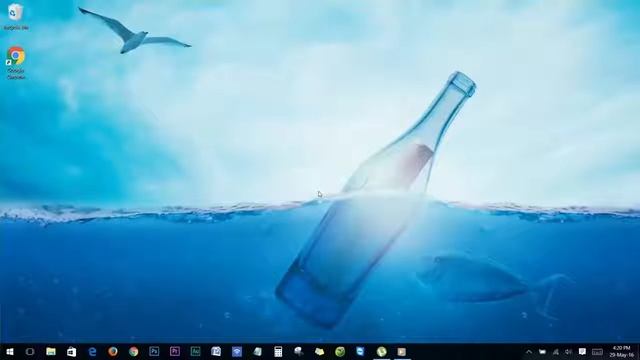Open volume control tray icon

click(x=569, y=352)
